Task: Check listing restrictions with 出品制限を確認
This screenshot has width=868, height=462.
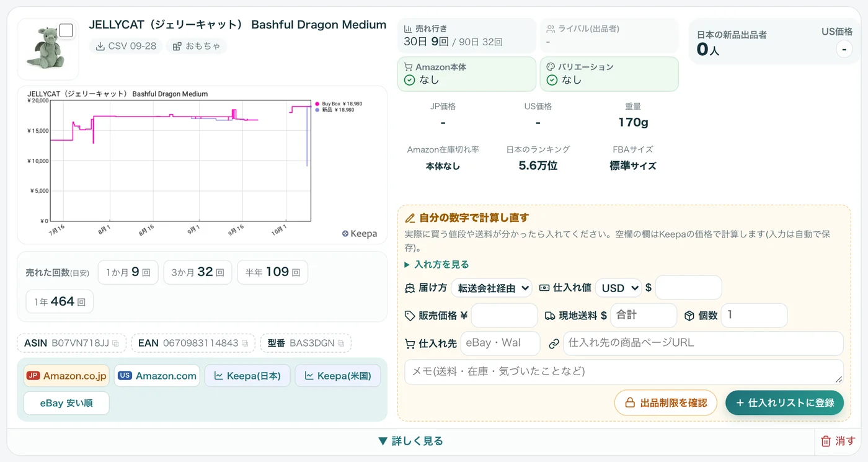Action: [x=666, y=402]
